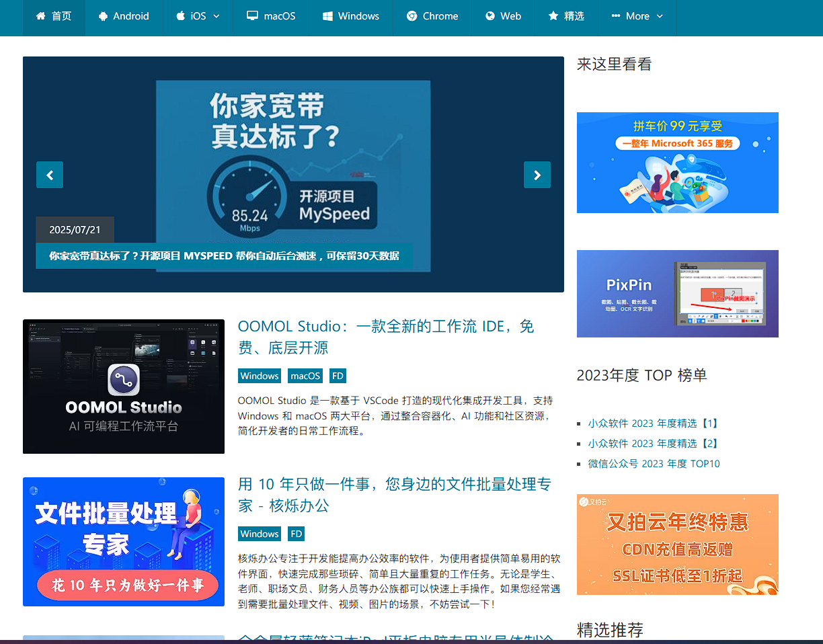Click the FD tag under 核烁办公 article

[x=296, y=534]
